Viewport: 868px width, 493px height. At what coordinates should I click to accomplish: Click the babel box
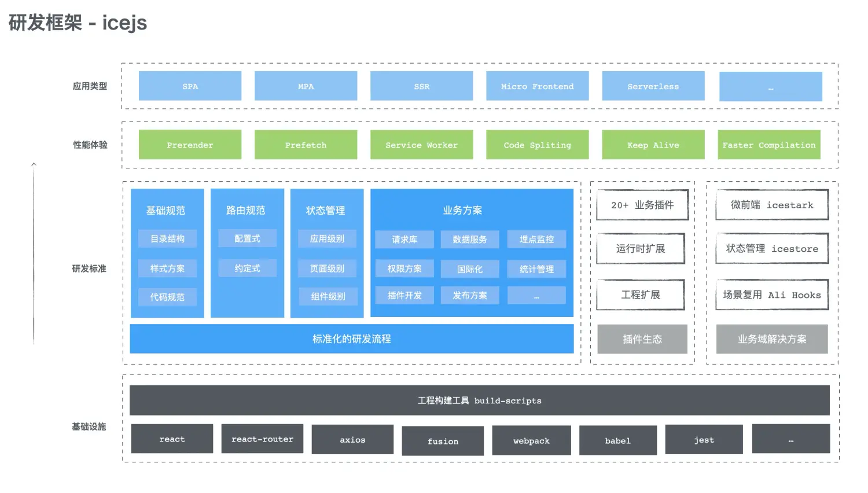point(618,440)
